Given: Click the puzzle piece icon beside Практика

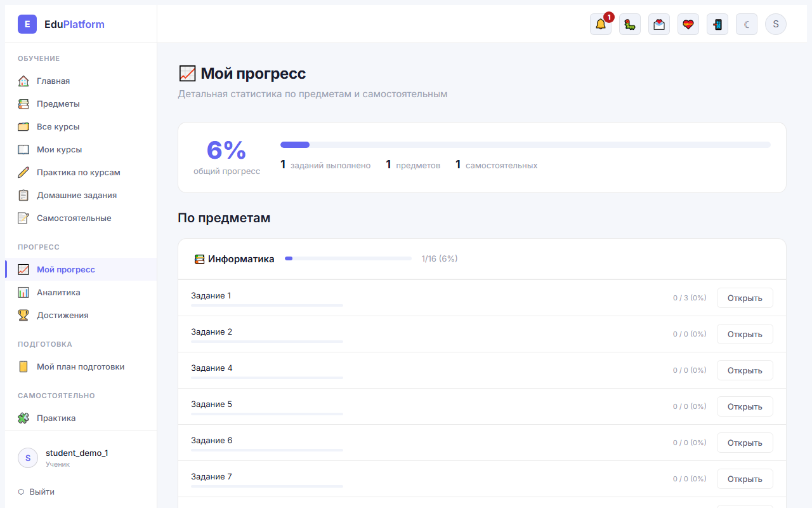Looking at the screenshot, I should tap(23, 418).
